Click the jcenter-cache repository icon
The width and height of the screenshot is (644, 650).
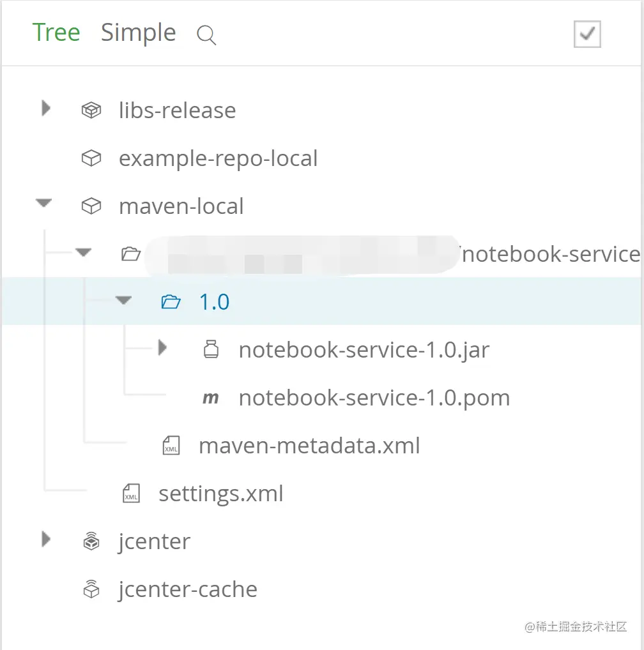[91, 589]
